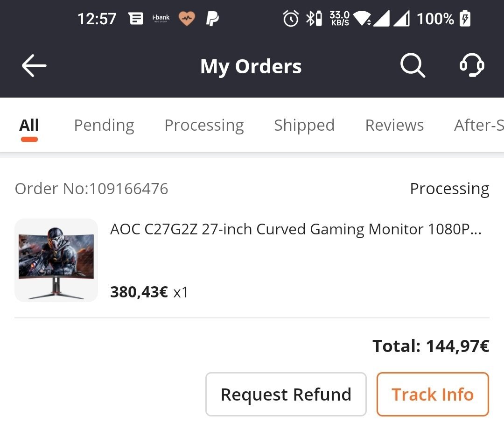Open the order search magnifier icon

[413, 66]
